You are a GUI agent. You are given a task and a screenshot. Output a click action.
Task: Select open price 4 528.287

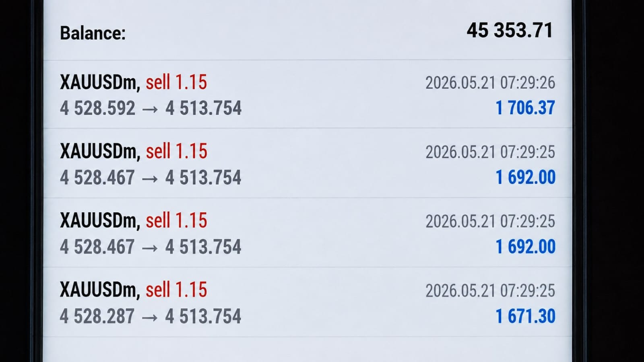pos(97,316)
